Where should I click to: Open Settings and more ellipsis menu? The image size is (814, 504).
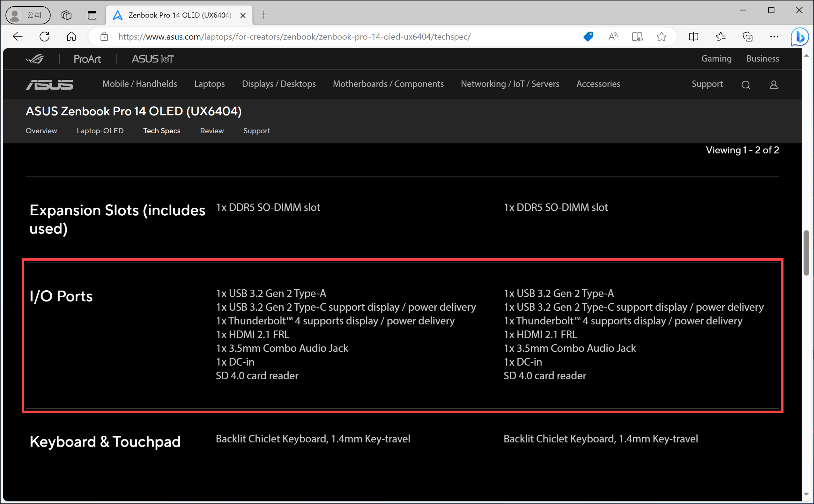click(x=774, y=36)
